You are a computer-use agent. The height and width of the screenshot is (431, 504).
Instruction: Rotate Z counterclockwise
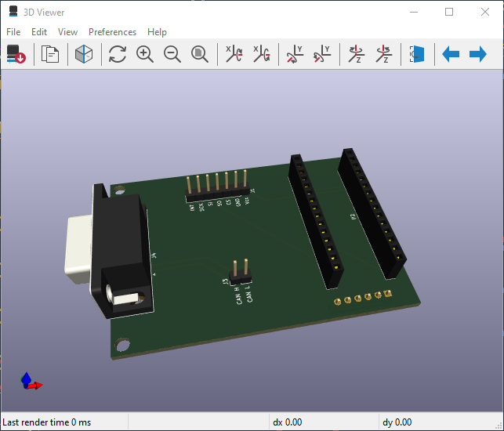383,54
